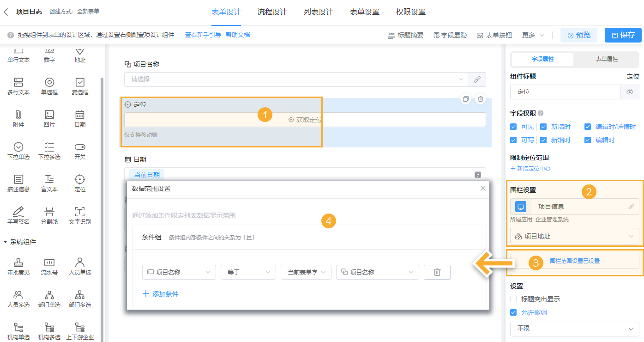Delete the condition row with trash icon
This screenshot has height=342, width=644.
click(437, 272)
